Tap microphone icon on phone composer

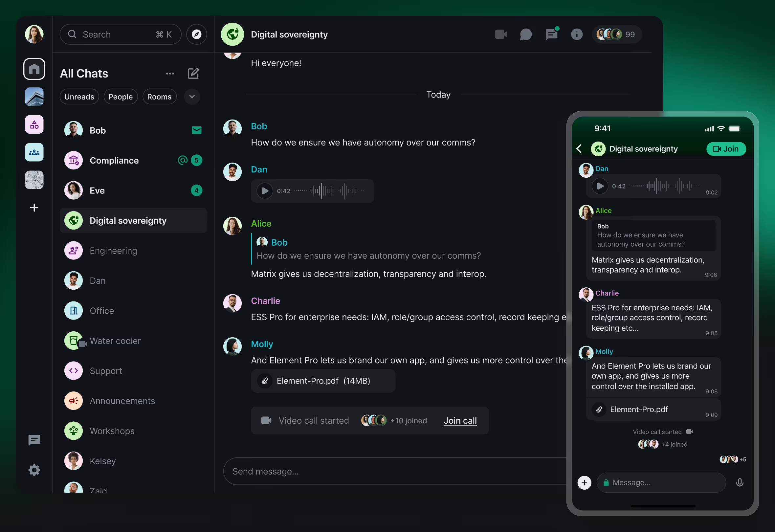click(x=740, y=483)
